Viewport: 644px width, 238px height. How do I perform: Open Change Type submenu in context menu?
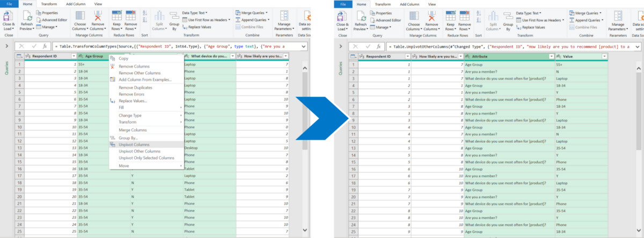[146, 116]
